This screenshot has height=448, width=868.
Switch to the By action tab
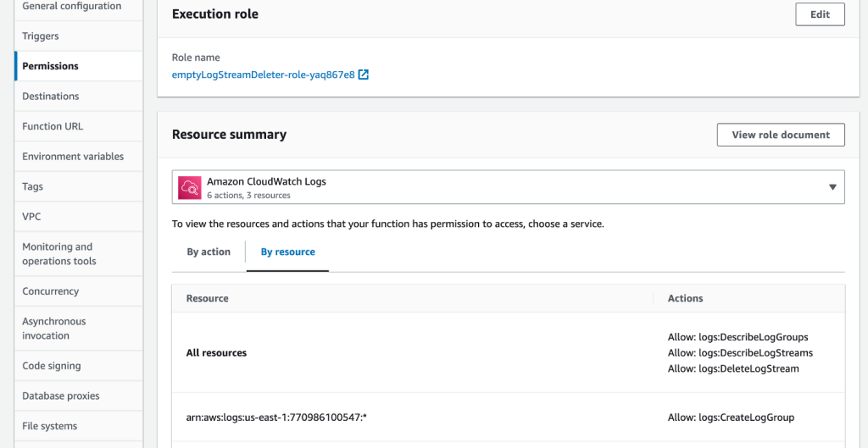coord(209,252)
